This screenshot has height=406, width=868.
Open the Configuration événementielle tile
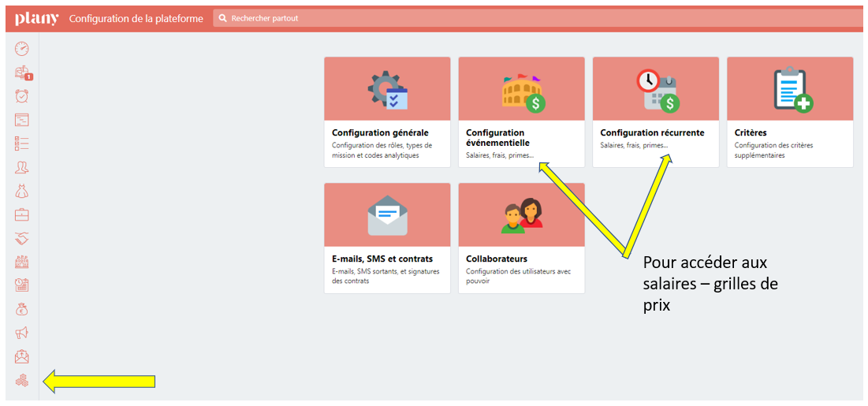tap(521, 112)
